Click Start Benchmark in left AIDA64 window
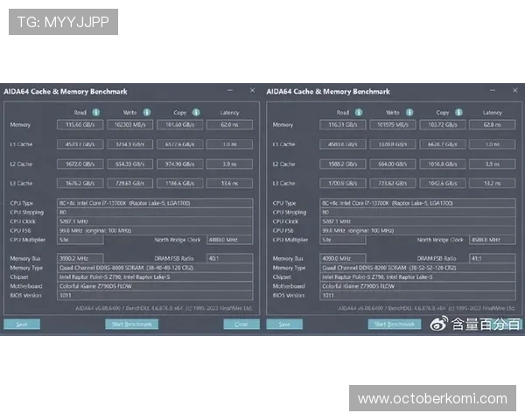Screen dimensions: 525x420 click(131, 325)
